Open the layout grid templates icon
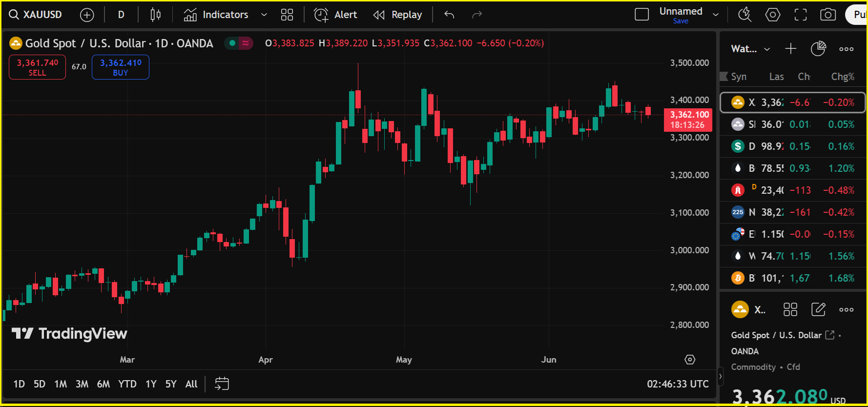This screenshot has width=868, height=407. pyautogui.click(x=287, y=15)
